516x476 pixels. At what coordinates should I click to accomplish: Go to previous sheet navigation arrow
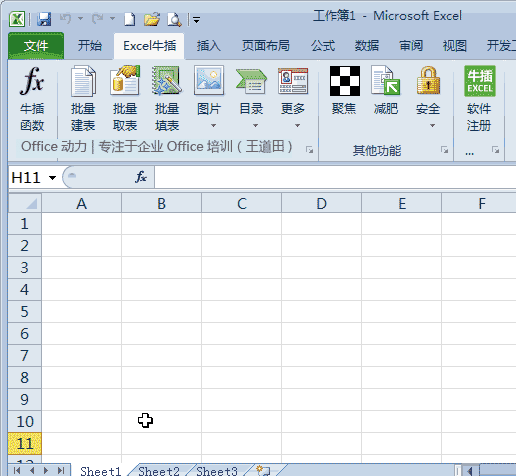click(32, 470)
